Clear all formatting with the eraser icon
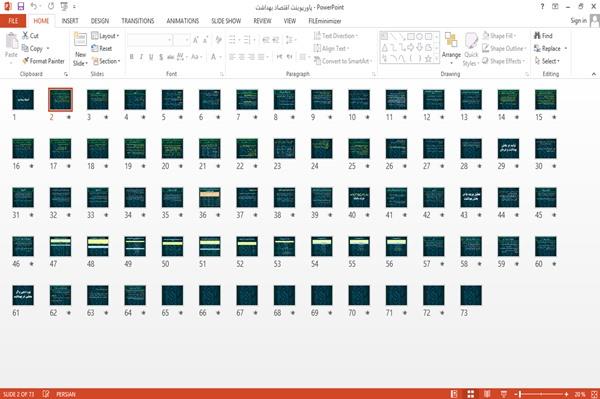 (218, 40)
